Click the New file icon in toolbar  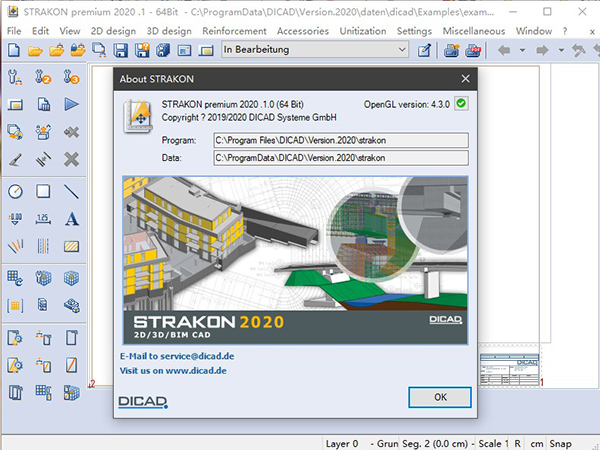(14, 50)
